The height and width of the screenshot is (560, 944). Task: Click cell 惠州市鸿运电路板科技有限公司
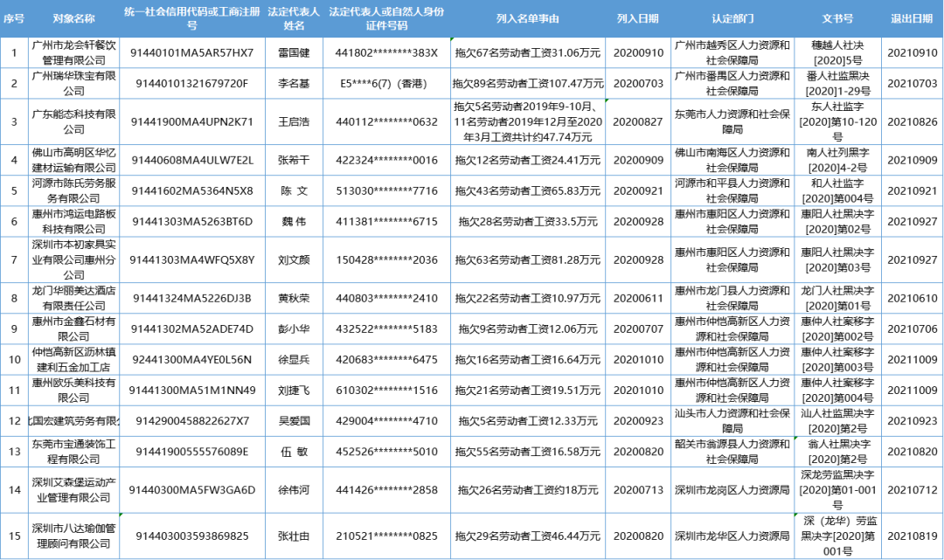(x=73, y=221)
